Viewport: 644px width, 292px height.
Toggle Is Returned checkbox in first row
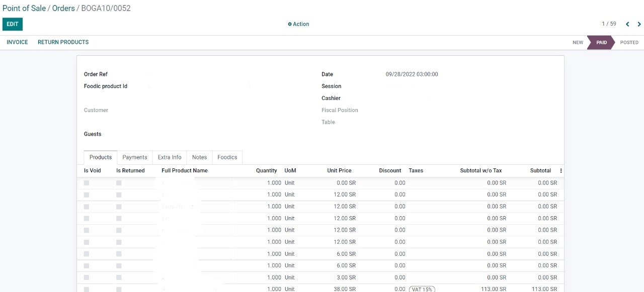pos(119,183)
